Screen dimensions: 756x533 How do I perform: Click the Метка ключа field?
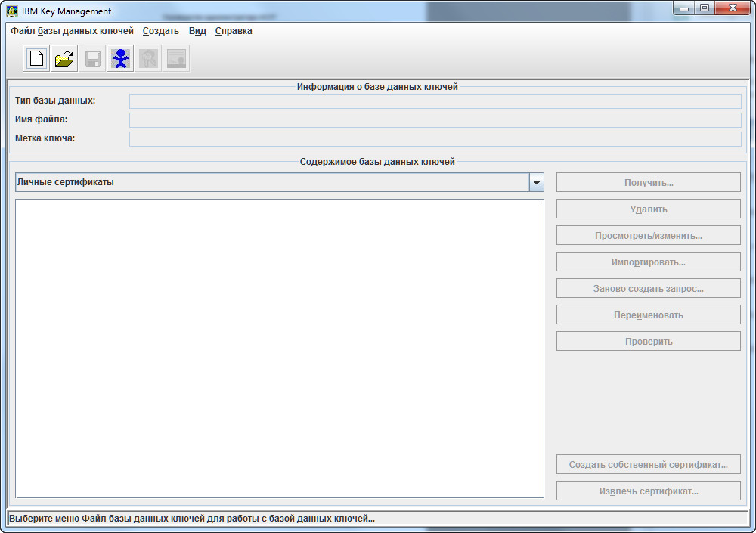tap(435, 139)
